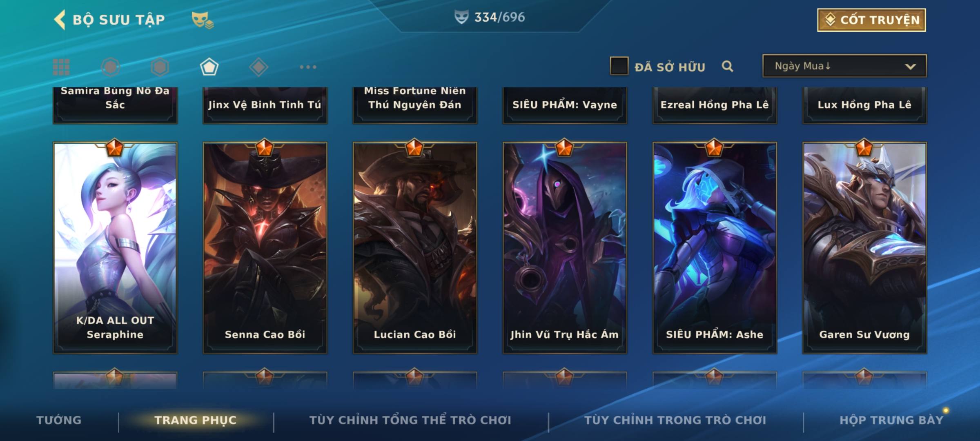The width and height of the screenshot is (980, 441).
Task: Open TÙY CHỈNH TRONG TRÒ CHƠI tab
Action: (675, 420)
